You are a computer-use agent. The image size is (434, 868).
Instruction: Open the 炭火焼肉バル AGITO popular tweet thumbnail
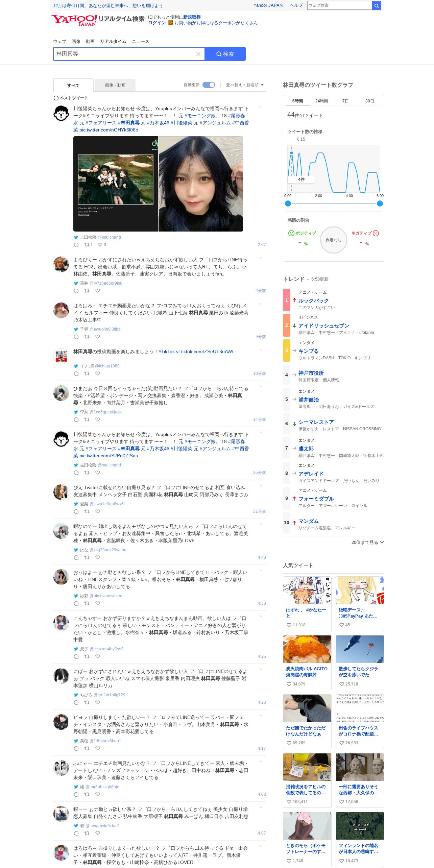click(x=307, y=649)
